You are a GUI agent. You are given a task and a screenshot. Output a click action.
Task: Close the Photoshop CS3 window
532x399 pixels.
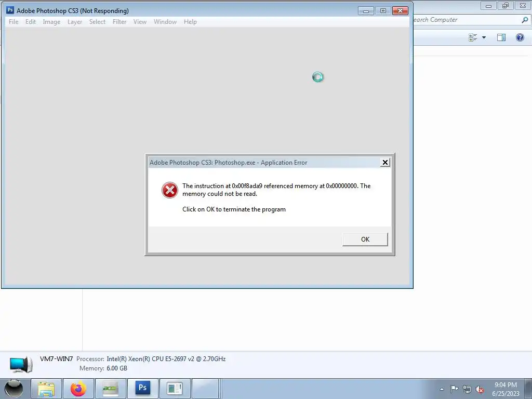pyautogui.click(x=400, y=11)
